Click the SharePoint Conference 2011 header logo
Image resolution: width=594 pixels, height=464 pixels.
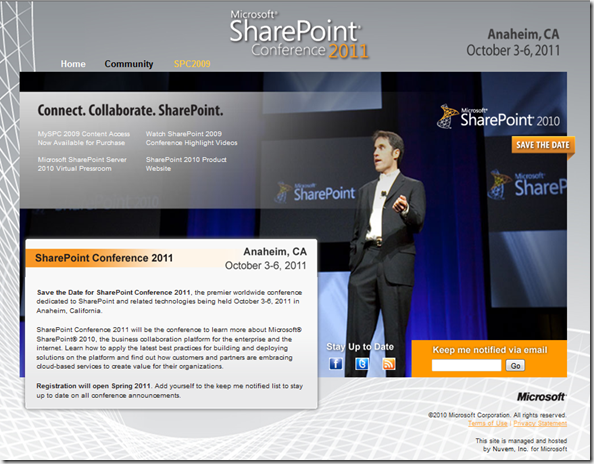pyautogui.click(x=299, y=35)
